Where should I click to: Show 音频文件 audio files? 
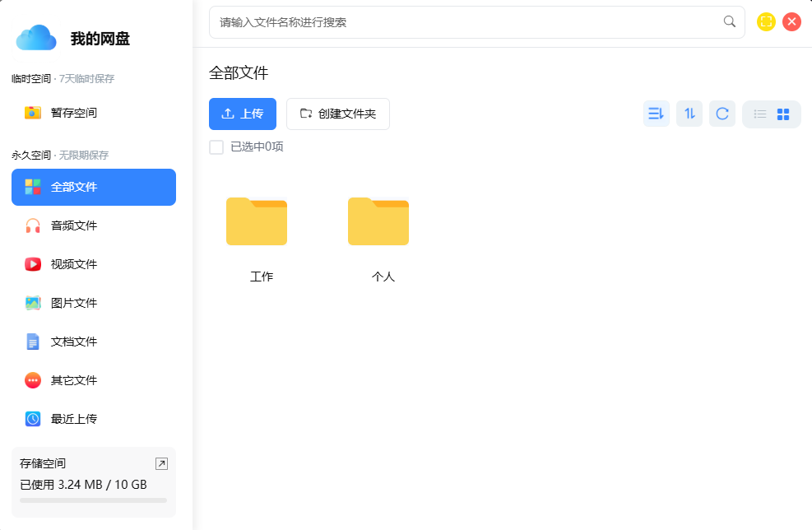(x=73, y=225)
